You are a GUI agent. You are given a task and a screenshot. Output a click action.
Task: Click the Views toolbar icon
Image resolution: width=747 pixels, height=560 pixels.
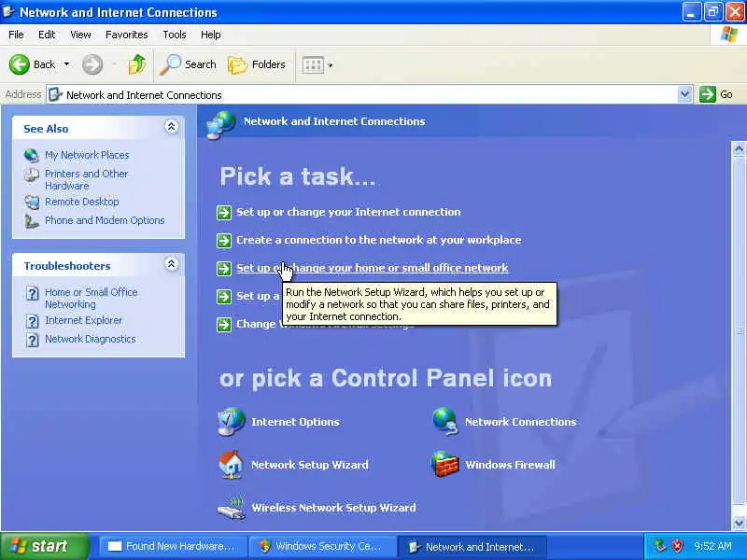tap(313, 64)
